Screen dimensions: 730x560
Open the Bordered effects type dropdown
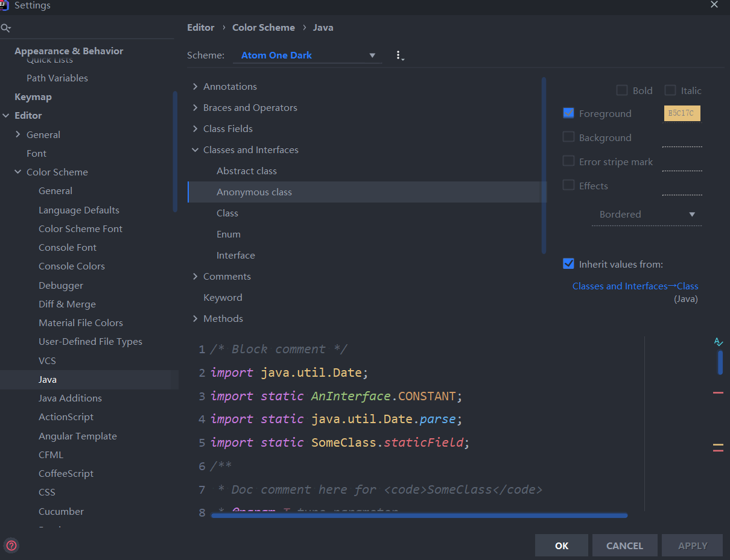647,215
